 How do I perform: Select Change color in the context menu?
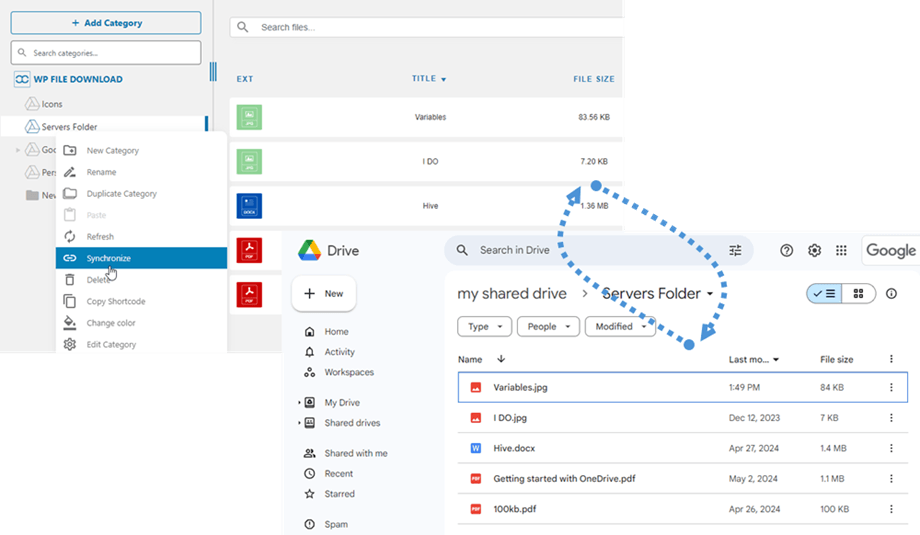click(x=110, y=323)
